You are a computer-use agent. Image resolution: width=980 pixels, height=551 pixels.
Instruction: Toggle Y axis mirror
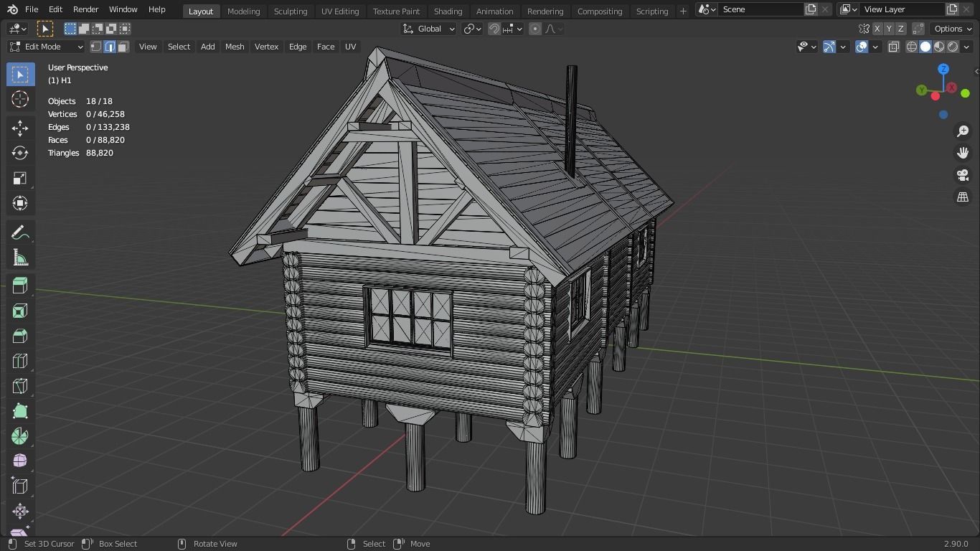point(889,29)
